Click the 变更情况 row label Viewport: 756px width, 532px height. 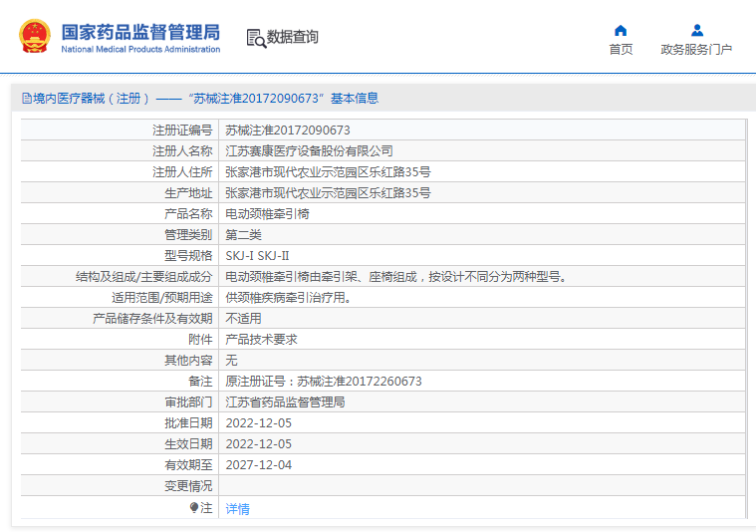tap(188, 486)
